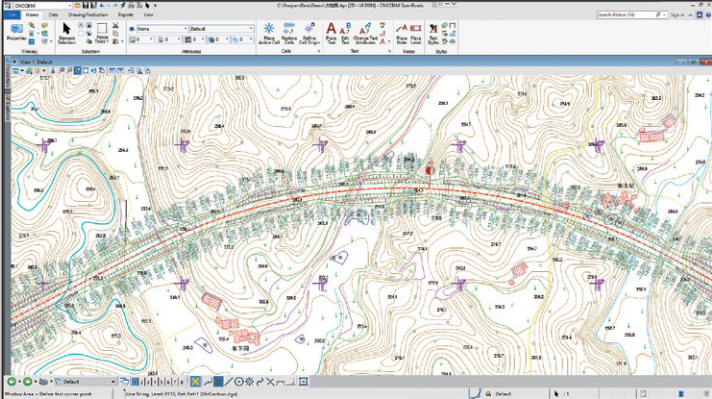Enable the center snap circle mode
The width and height of the screenshot is (712, 399).
[238, 382]
